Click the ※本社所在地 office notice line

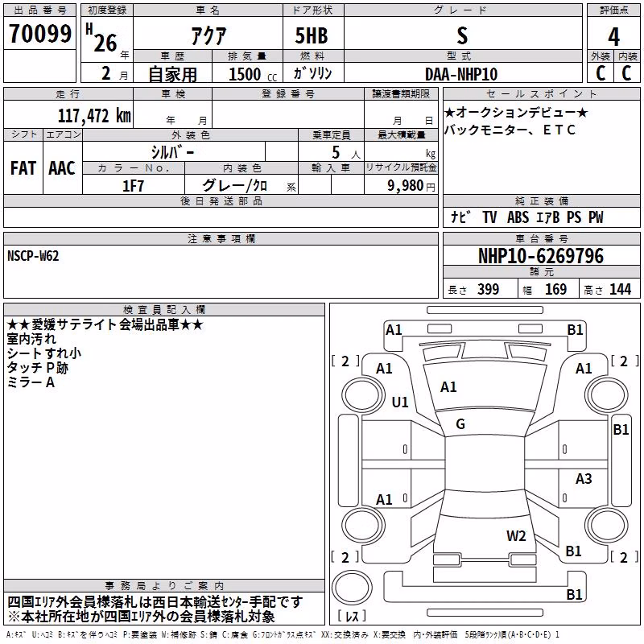pyautogui.click(x=141, y=617)
